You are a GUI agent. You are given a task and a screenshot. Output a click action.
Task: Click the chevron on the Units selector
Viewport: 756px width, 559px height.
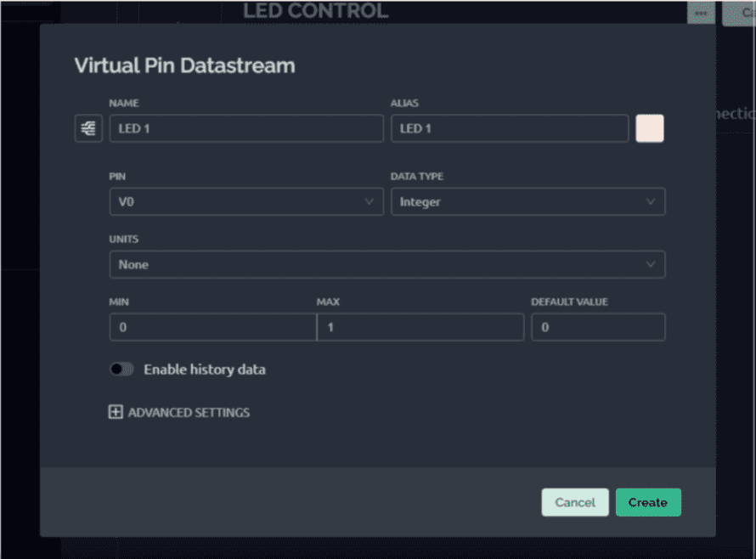pyautogui.click(x=652, y=264)
